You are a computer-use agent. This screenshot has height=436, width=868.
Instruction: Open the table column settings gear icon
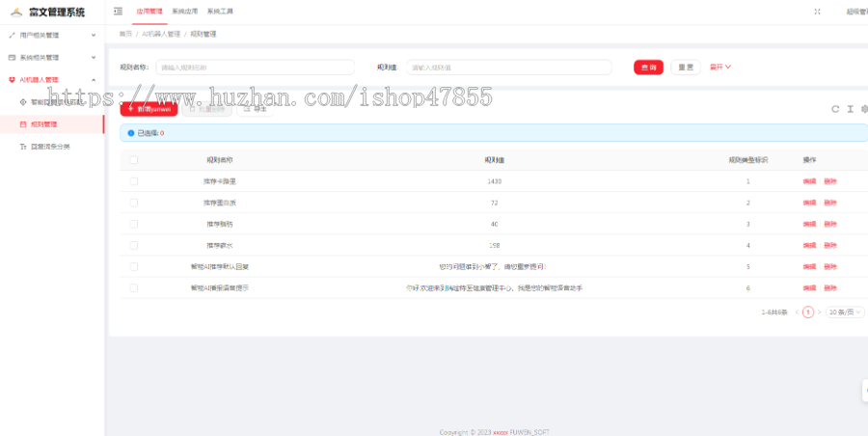pos(864,109)
